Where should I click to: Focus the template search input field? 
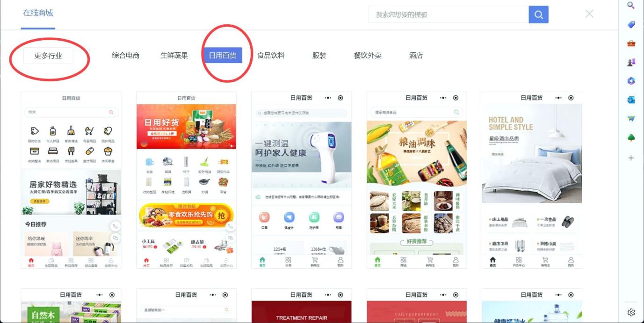(x=449, y=14)
